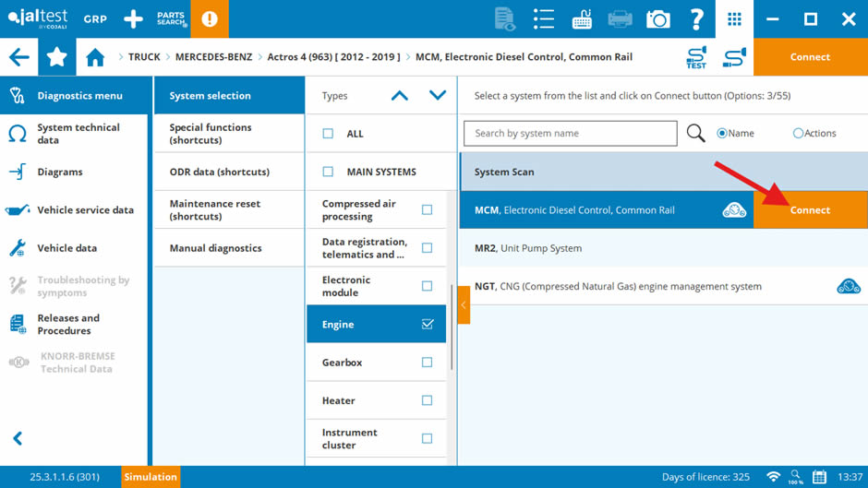Move types list up with chevron
Viewport: 868px width, 488px height.
(x=400, y=96)
